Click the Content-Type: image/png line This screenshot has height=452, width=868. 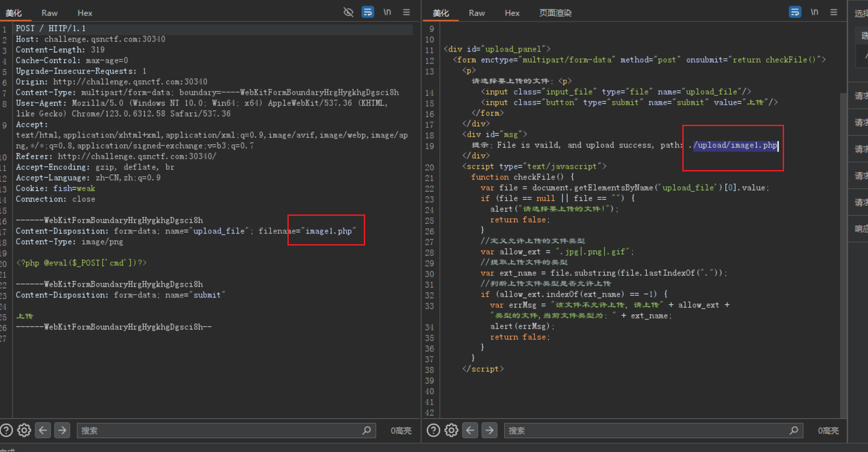tap(69, 242)
